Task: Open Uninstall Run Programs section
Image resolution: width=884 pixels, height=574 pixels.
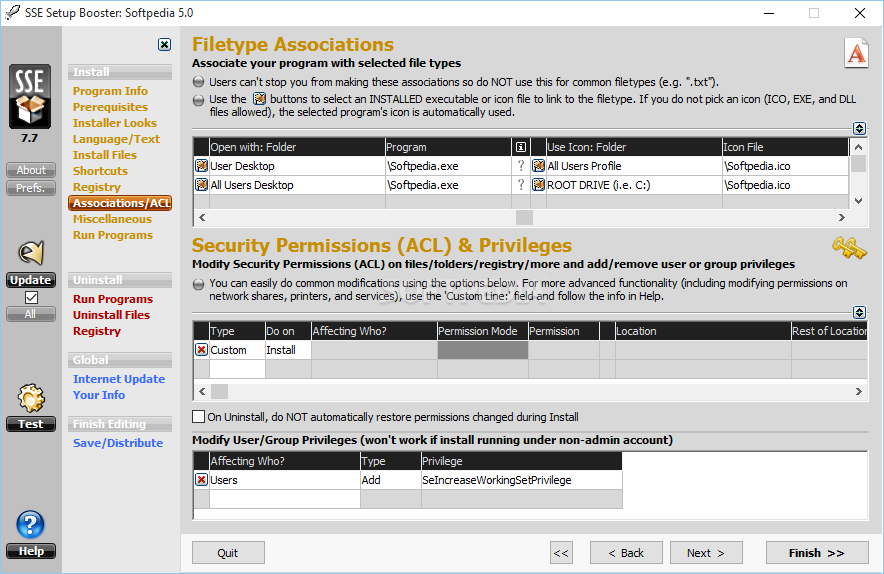Action: [x=113, y=299]
